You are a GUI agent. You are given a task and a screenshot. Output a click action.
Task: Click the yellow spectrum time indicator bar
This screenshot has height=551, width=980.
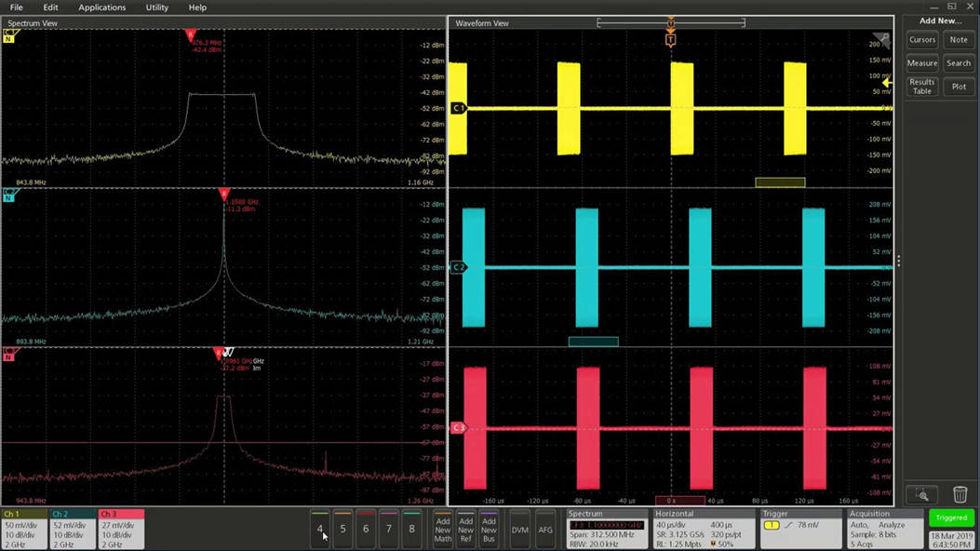(780, 182)
